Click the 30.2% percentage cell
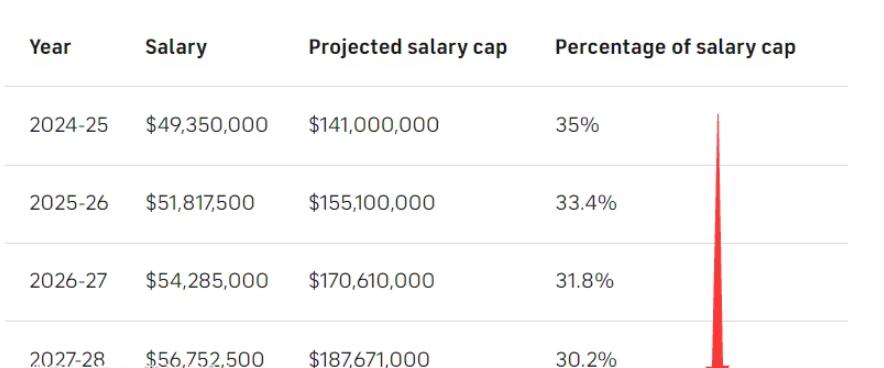The image size is (884, 368). coord(586,358)
